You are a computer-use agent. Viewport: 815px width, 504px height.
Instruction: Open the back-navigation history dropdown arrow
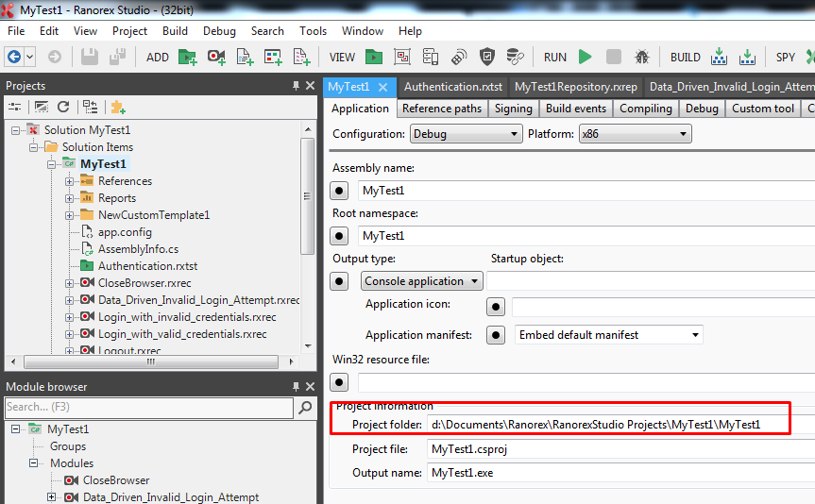[30, 57]
